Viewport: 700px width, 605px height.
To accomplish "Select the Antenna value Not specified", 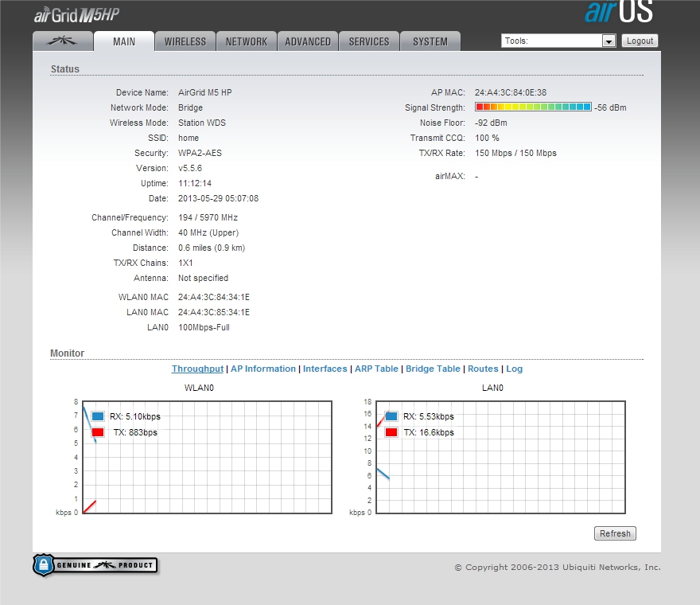I will pos(203,278).
